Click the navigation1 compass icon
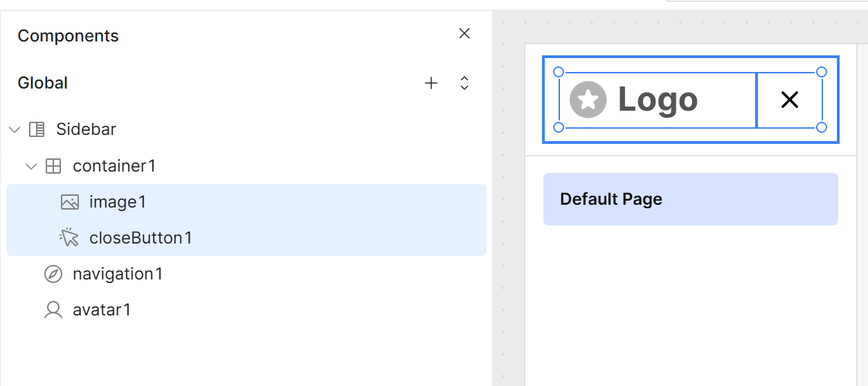The height and width of the screenshot is (386, 868). (x=53, y=274)
